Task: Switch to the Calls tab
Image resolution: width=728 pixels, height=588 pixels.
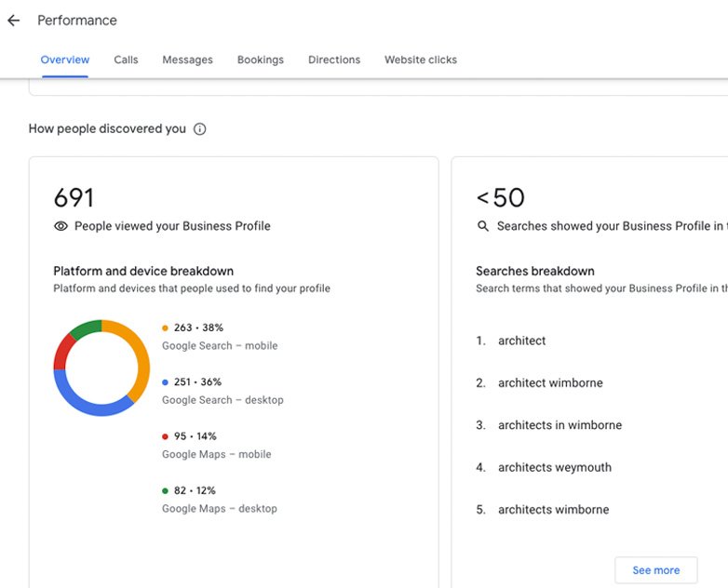Action: point(126,60)
